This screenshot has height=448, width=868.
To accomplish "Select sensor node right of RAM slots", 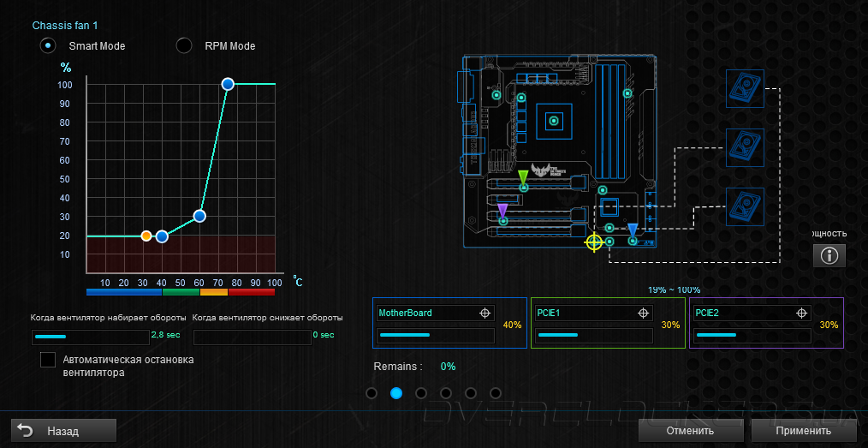I will click(627, 93).
